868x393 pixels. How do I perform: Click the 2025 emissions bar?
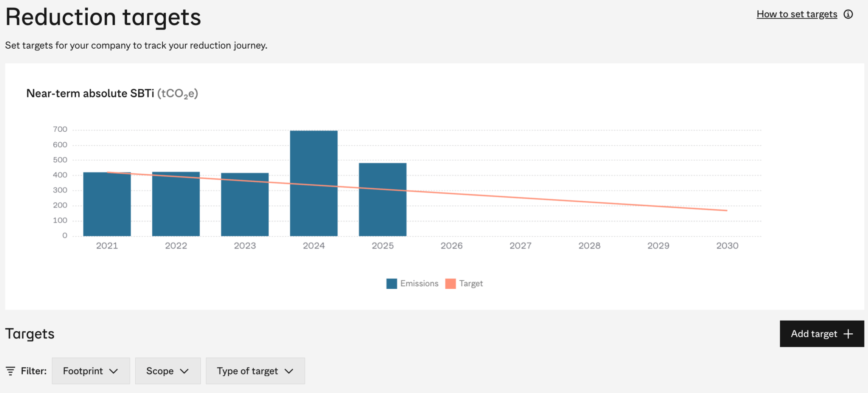click(382, 199)
